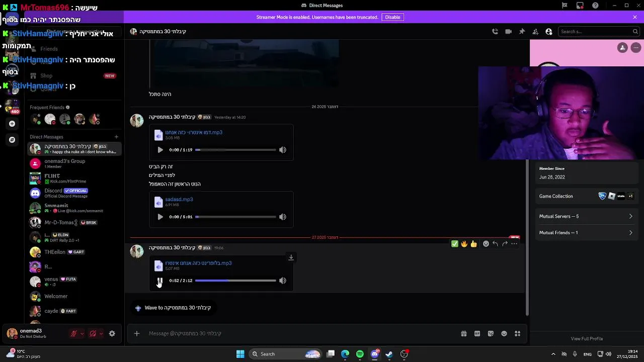Expand Mutual Friends — 1
Image resolution: width=644 pixels, height=362 pixels.
(586, 233)
